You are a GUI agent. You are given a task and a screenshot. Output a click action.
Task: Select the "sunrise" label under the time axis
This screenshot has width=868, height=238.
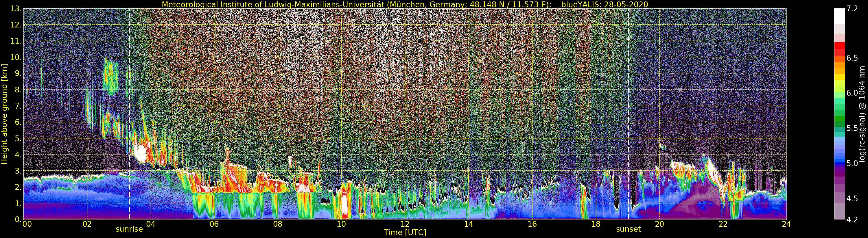coord(129,229)
